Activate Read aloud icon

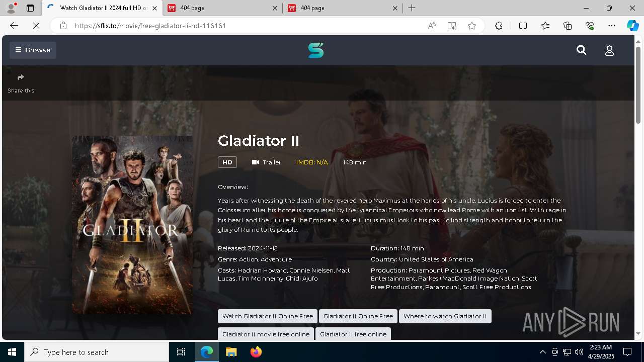coord(432,26)
